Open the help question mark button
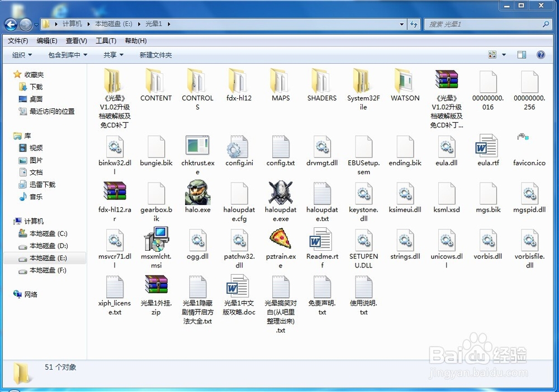This screenshot has height=392, width=559. coord(541,55)
